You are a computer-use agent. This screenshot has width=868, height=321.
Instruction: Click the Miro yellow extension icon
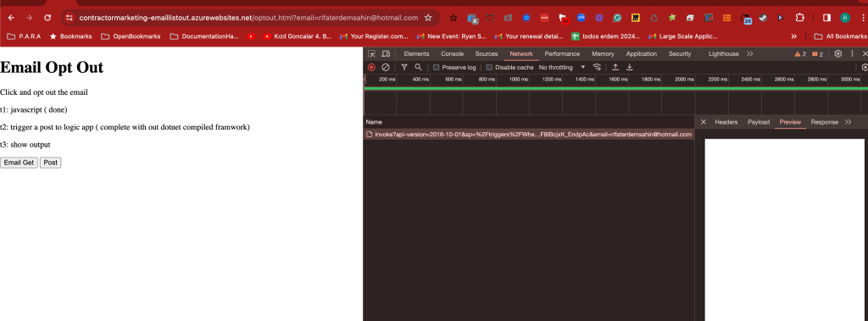636,18
